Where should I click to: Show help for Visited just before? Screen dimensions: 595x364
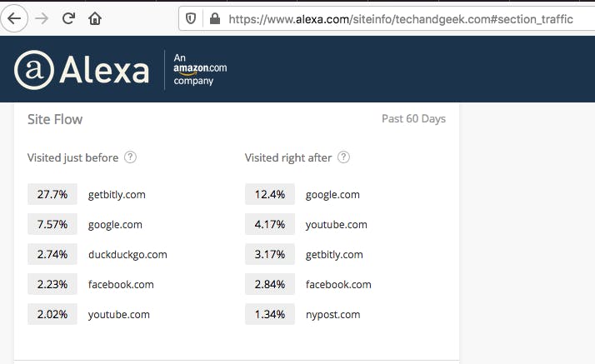pyautogui.click(x=130, y=157)
